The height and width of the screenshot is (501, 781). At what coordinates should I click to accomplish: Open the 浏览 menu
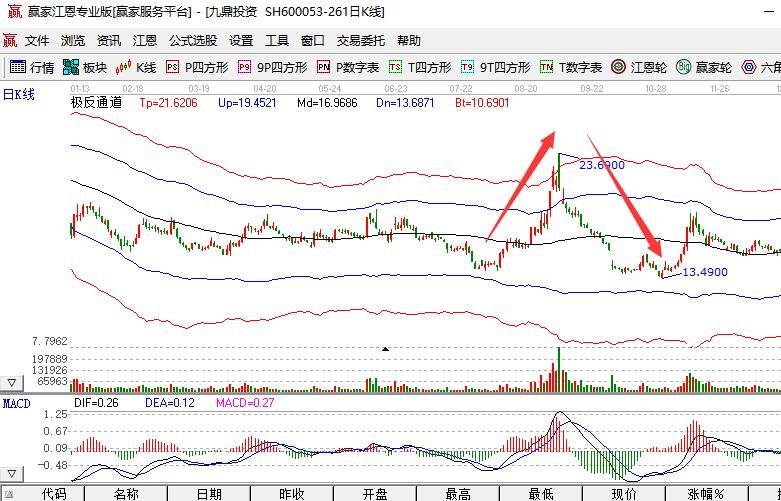[73, 40]
